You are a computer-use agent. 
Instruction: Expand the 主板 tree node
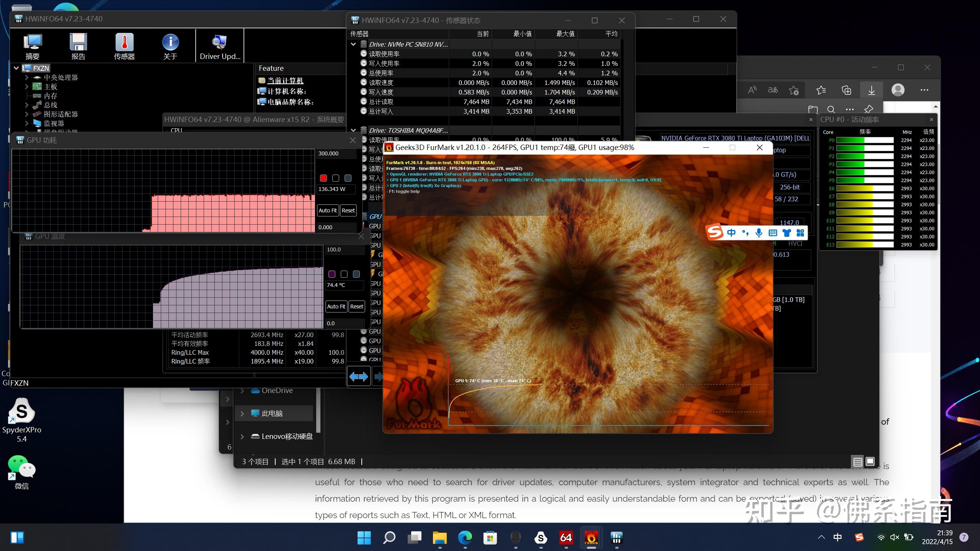point(26,86)
